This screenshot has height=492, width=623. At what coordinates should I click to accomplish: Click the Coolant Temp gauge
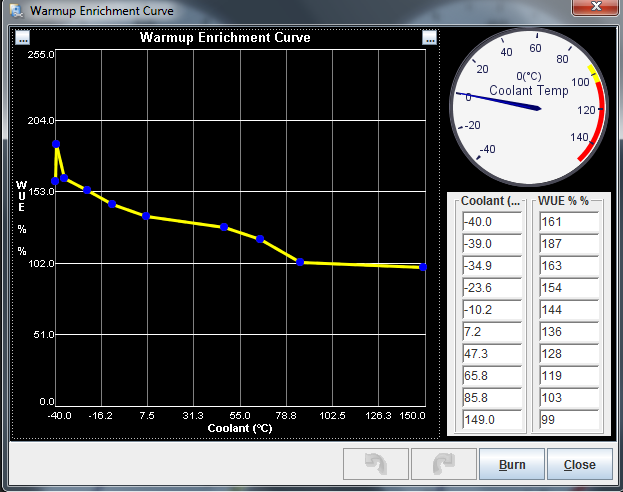point(529,107)
